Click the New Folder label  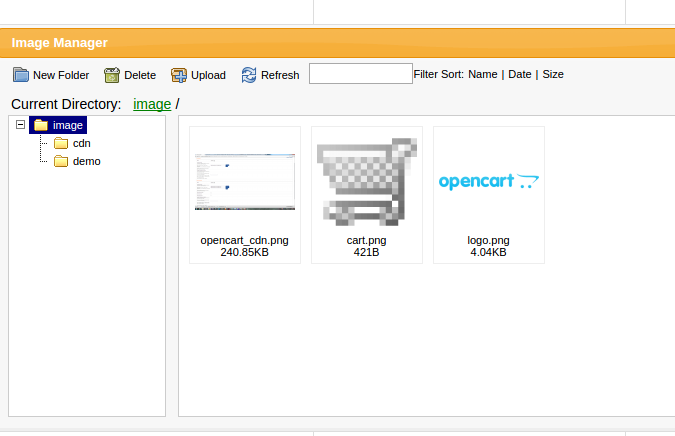point(61,75)
